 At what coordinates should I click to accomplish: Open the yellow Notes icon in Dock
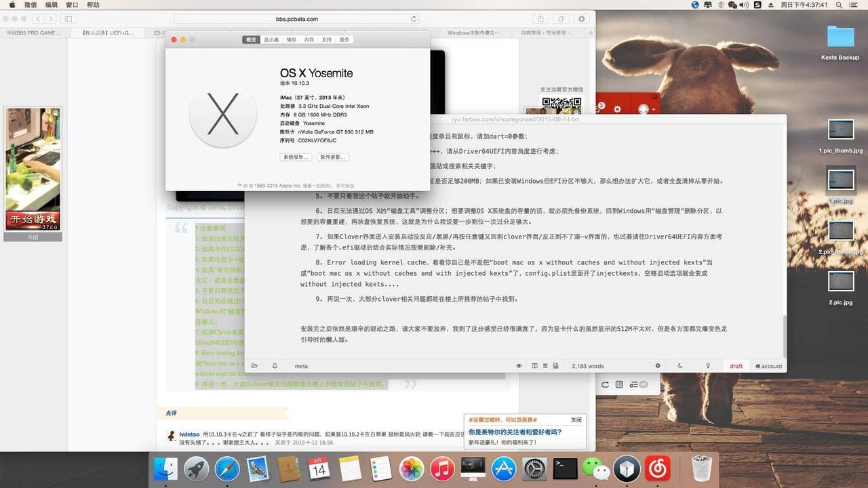click(x=350, y=468)
